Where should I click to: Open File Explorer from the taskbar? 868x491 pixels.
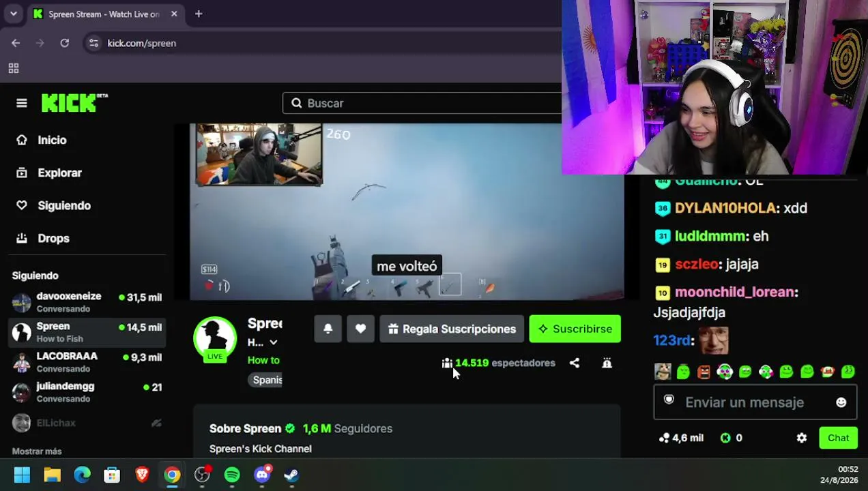coord(52,475)
